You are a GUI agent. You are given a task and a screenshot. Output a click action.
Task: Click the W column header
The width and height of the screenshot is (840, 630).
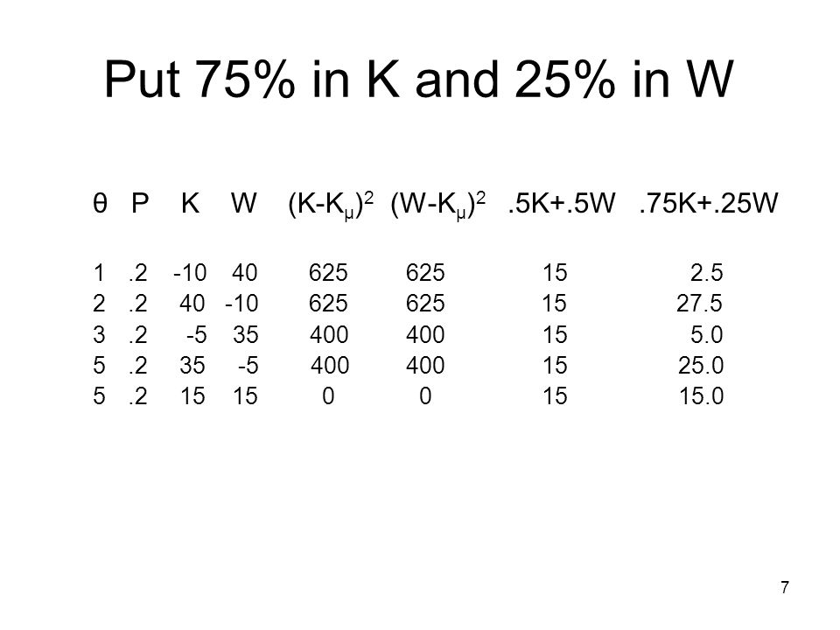[244, 203]
